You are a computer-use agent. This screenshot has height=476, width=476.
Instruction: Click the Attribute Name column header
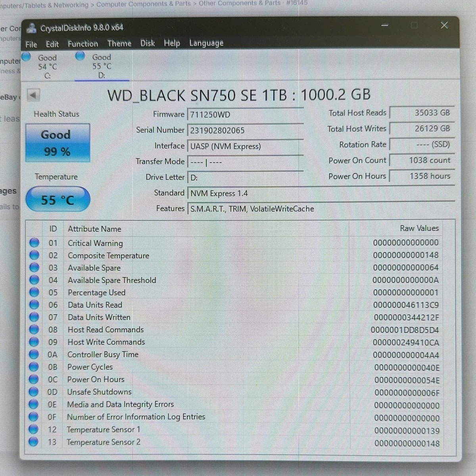coord(94,229)
